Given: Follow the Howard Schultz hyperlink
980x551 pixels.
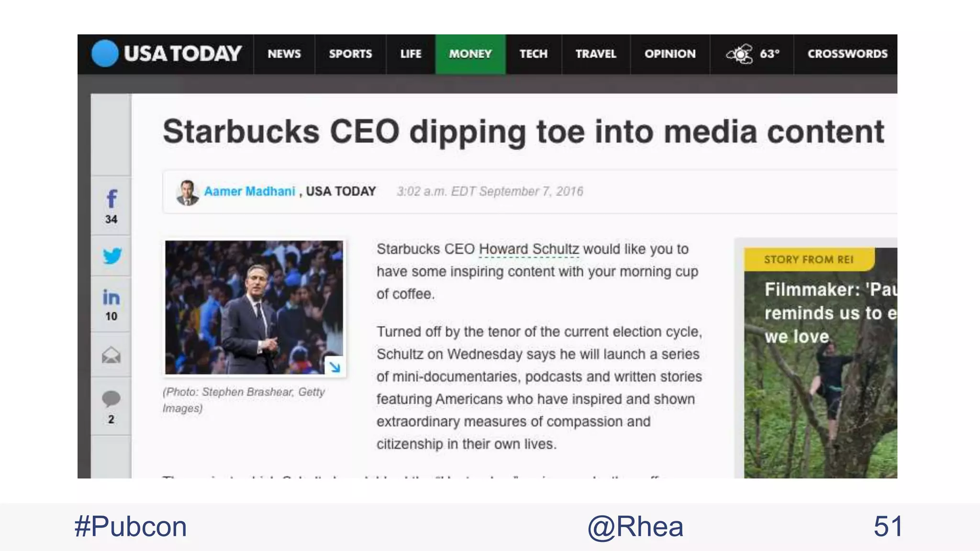Looking at the screenshot, I should pos(529,249).
